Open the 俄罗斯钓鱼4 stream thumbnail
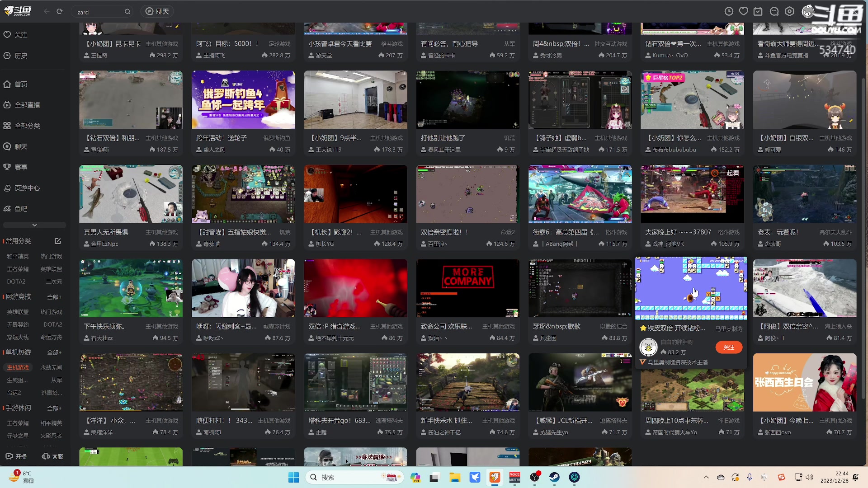 coord(243,99)
